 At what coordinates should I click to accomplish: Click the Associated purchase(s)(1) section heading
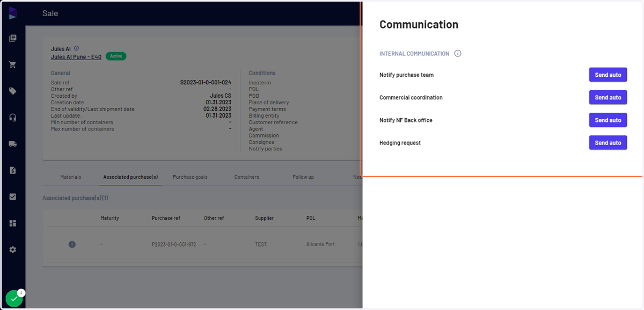pyautogui.click(x=75, y=198)
